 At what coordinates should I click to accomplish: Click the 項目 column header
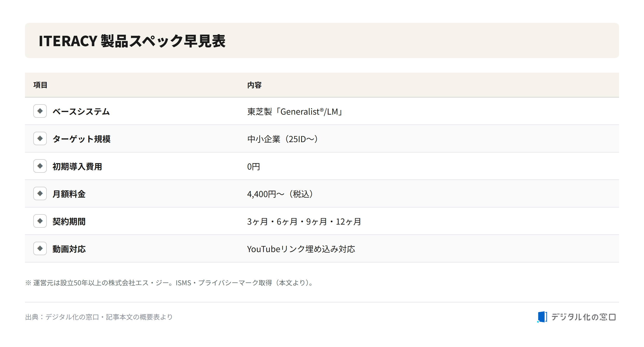tap(40, 85)
